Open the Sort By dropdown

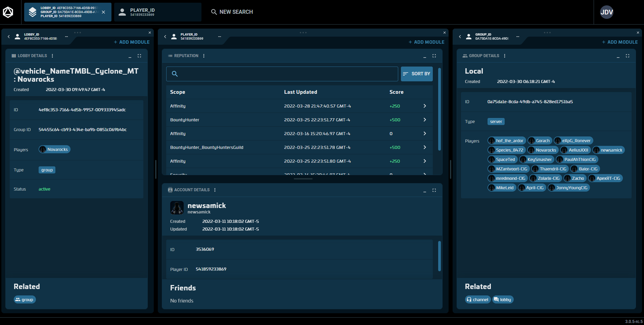click(416, 74)
